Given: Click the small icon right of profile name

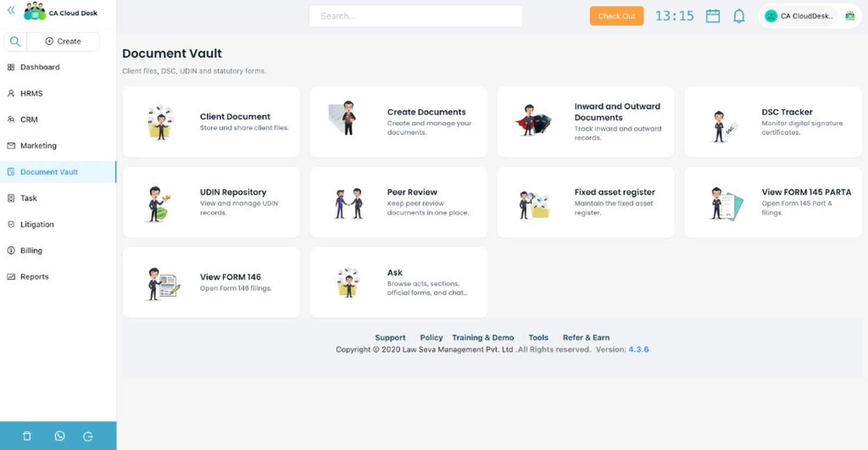Looking at the screenshot, I should click(850, 16).
